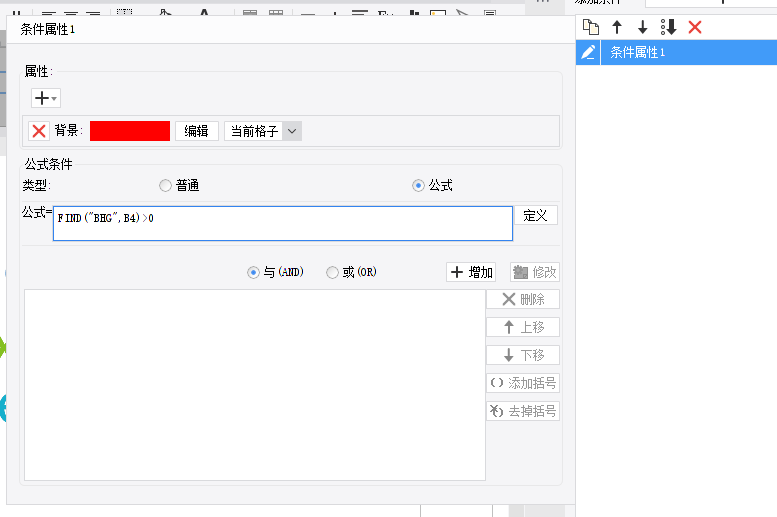Click the 条件属性1 title text
The width and height of the screenshot is (777, 517).
point(48,29)
